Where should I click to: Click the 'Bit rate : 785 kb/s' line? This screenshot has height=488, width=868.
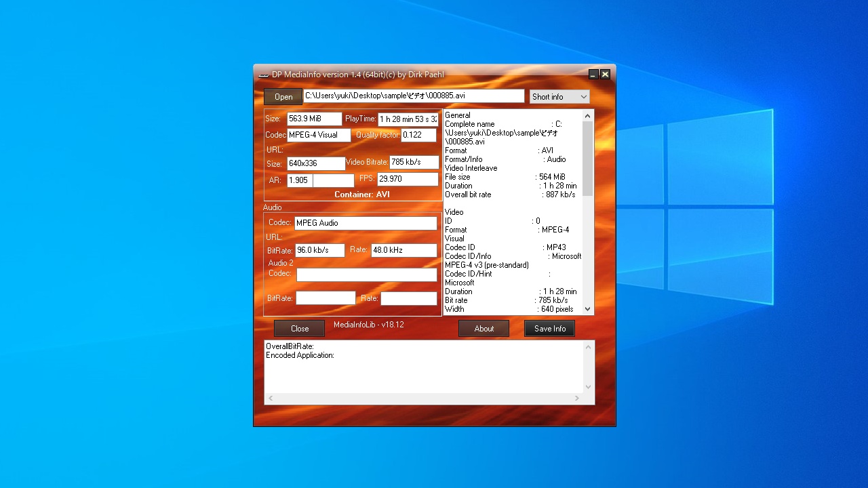pyautogui.click(x=507, y=300)
